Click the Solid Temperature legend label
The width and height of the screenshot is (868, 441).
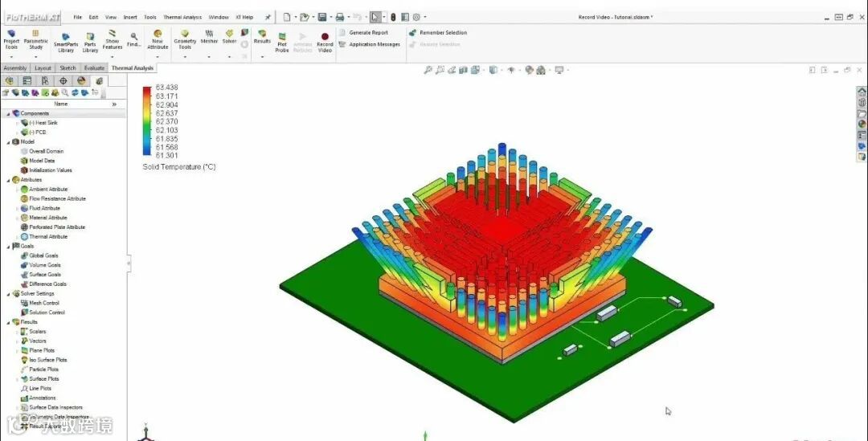[x=178, y=166]
